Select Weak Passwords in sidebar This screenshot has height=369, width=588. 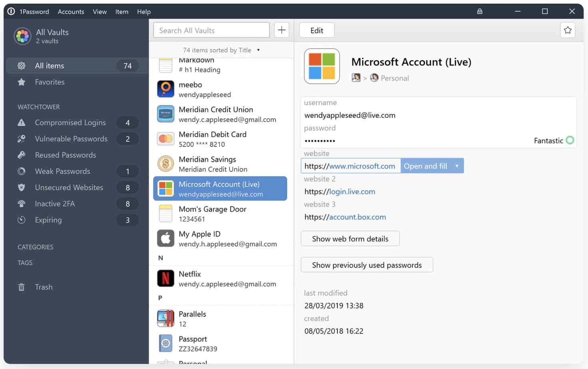click(x=77, y=171)
